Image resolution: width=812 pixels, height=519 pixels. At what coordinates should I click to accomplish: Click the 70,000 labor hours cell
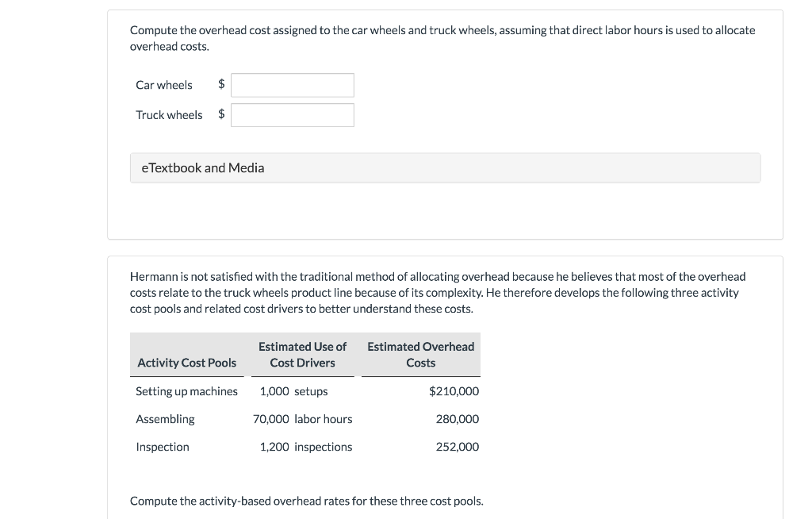pos(303,419)
